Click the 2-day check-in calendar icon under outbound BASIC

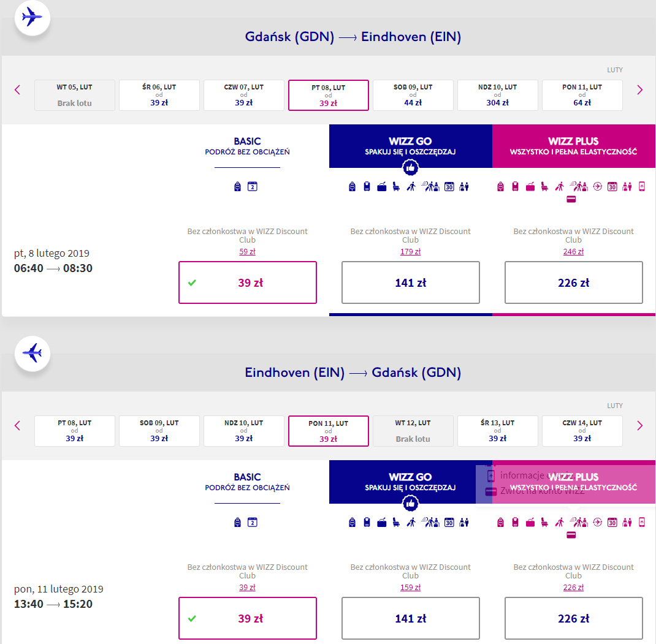tap(252, 186)
